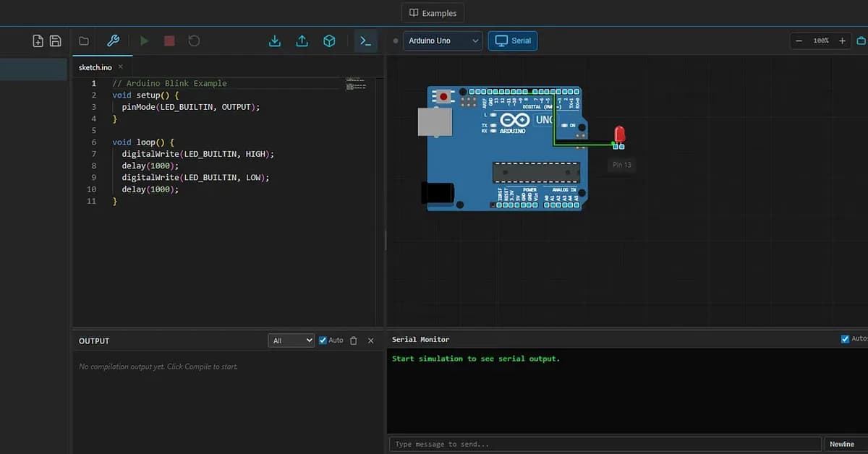Click the serial message input field

[600, 444]
